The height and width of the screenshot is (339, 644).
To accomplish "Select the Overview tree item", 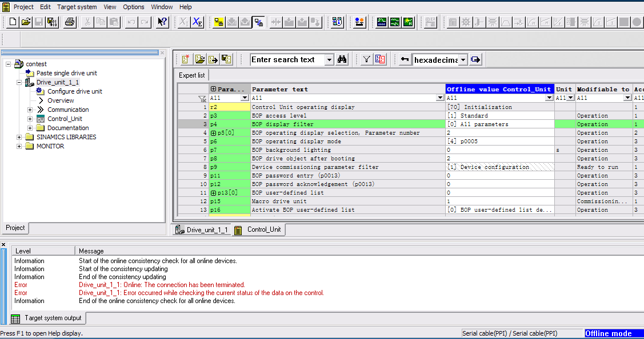I will point(61,100).
